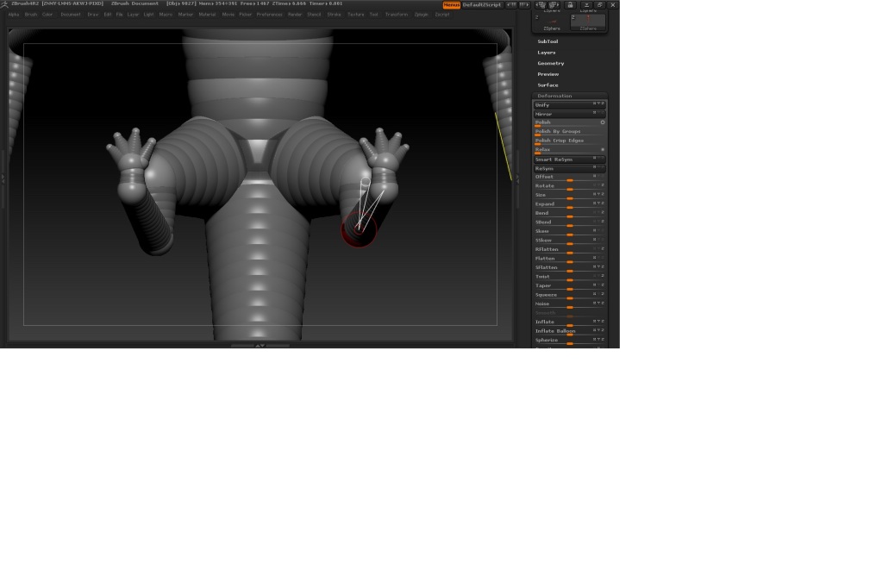882x588 pixels.
Task: Toggle Z axis on the Twist slider row
Action: pyautogui.click(x=603, y=276)
